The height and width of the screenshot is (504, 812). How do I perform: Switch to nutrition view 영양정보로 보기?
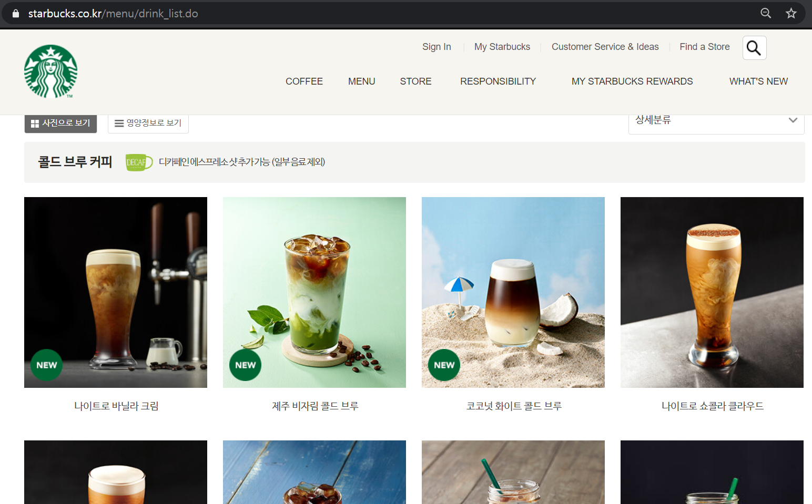coord(148,124)
